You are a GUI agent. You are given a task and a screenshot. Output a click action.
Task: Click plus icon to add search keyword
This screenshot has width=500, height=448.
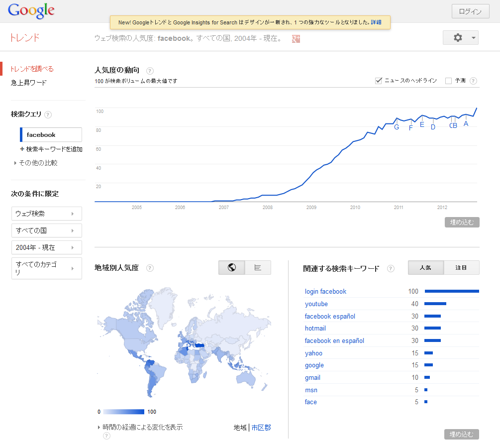pyautogui.click(x=22, y=149)
